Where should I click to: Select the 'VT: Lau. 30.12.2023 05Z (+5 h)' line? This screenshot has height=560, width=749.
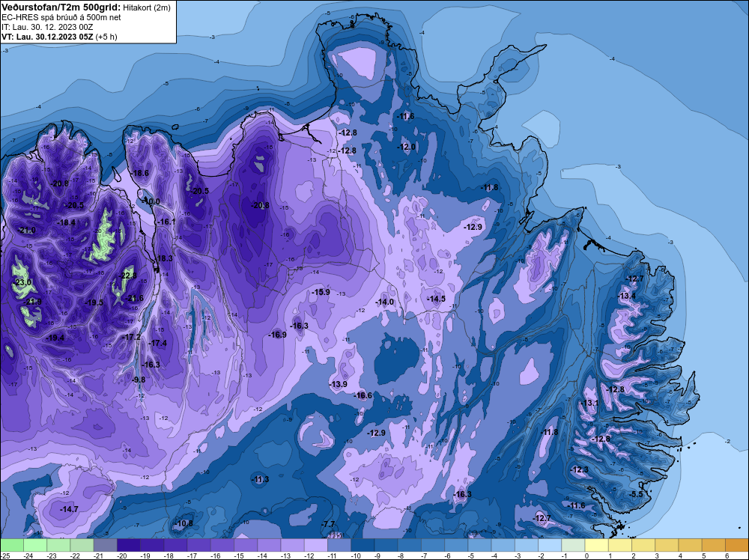pos(59,37)
